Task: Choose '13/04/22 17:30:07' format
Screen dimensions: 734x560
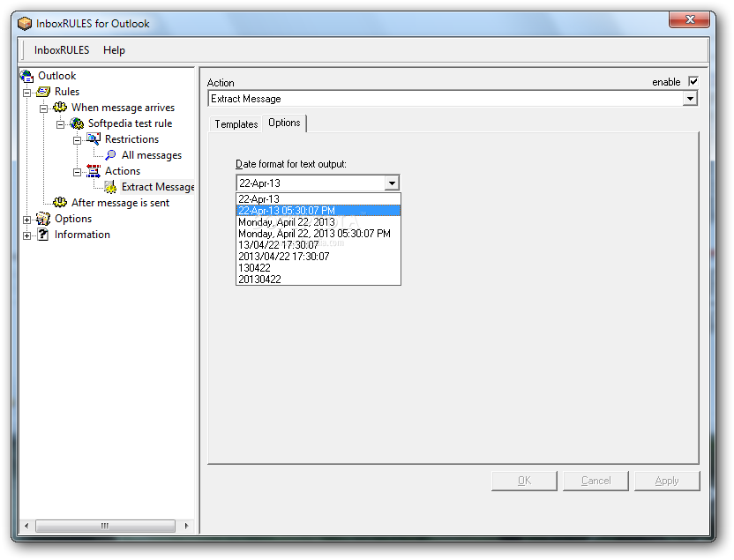Action: point(318,245)
